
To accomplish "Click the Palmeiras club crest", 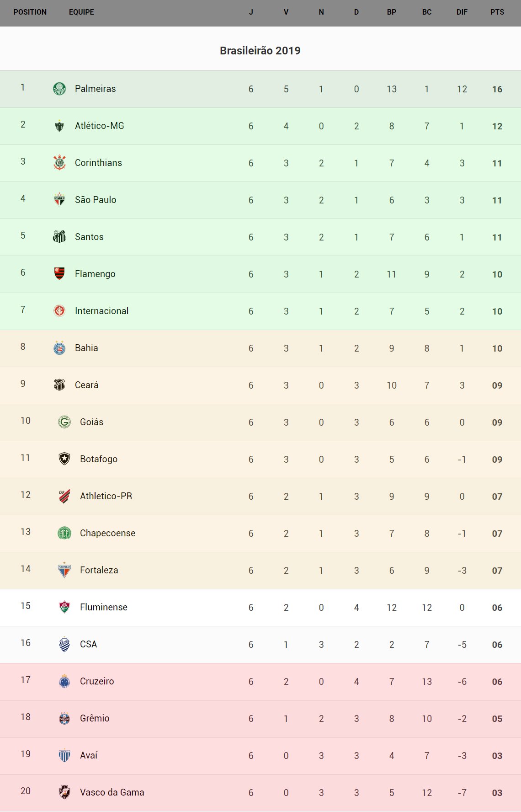I will point(59,89).
